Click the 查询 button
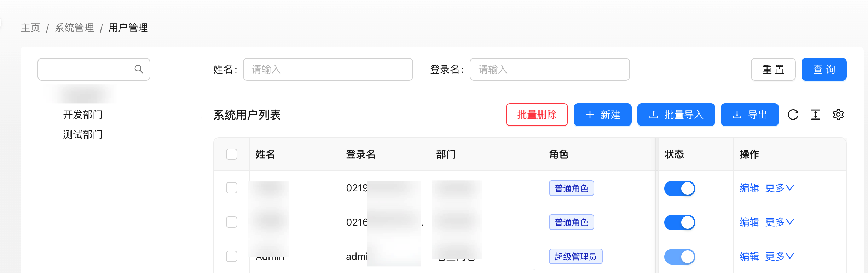868x273 pixels. coord(824,69)
